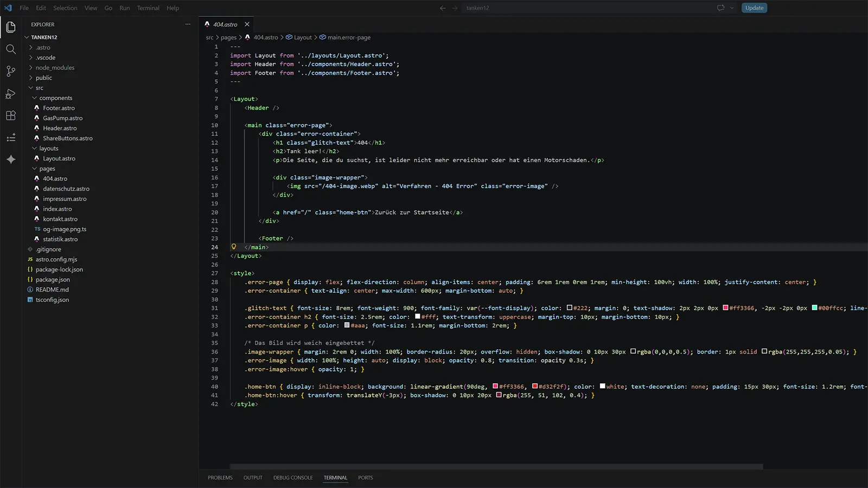Expand the node_modules folder
Image resolution: width=868 pixels, height=488 pixels.
pos(54,68)
